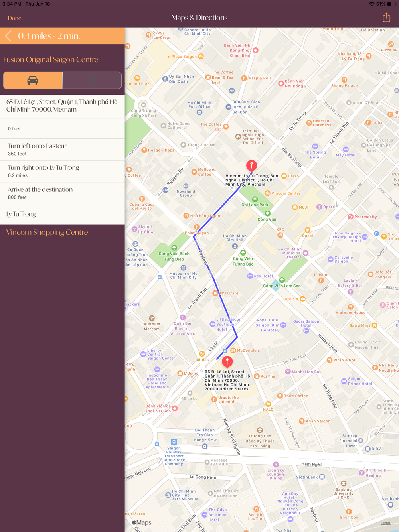Tap Vincom Center shopping icon
The image size is (399, 532).
pos(267,193)
